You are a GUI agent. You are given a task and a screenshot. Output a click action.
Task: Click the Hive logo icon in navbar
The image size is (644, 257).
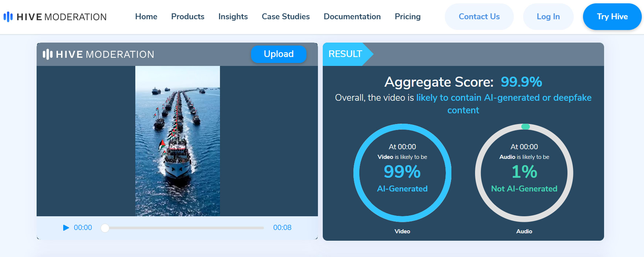point(8,17)
